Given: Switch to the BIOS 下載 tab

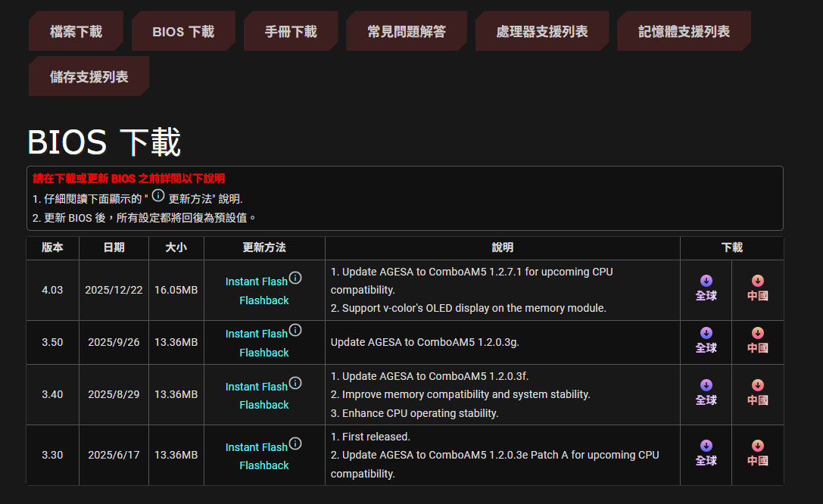Looking at the screenshot, I should (x=183, y=32).
